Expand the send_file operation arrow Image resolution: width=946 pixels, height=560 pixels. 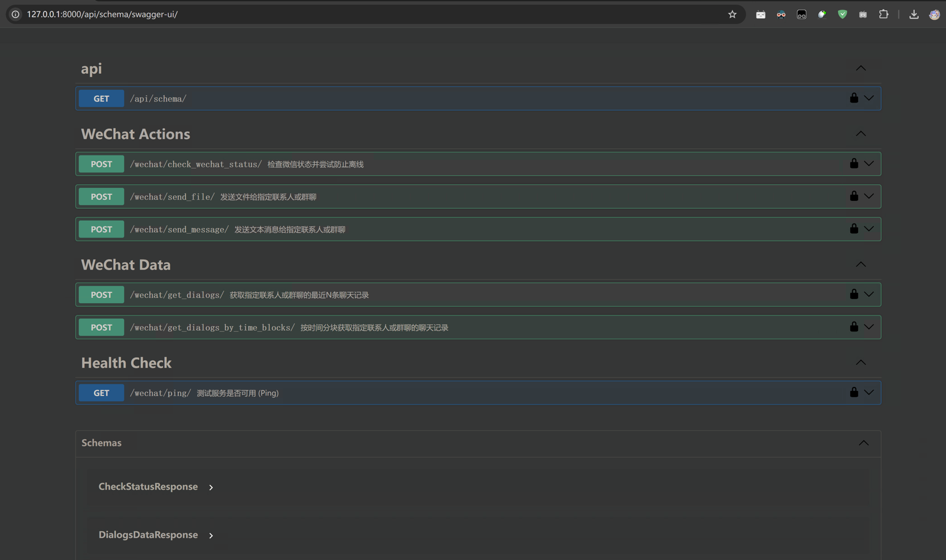pos(869,196)
